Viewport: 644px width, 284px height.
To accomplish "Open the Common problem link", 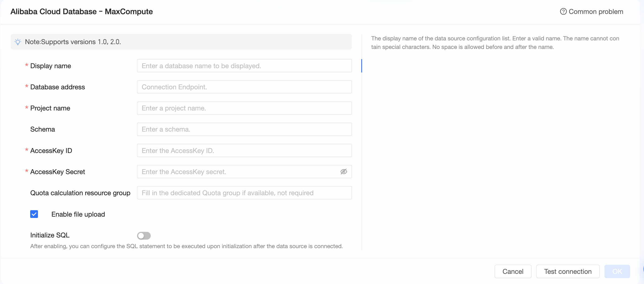I will 596,11.
